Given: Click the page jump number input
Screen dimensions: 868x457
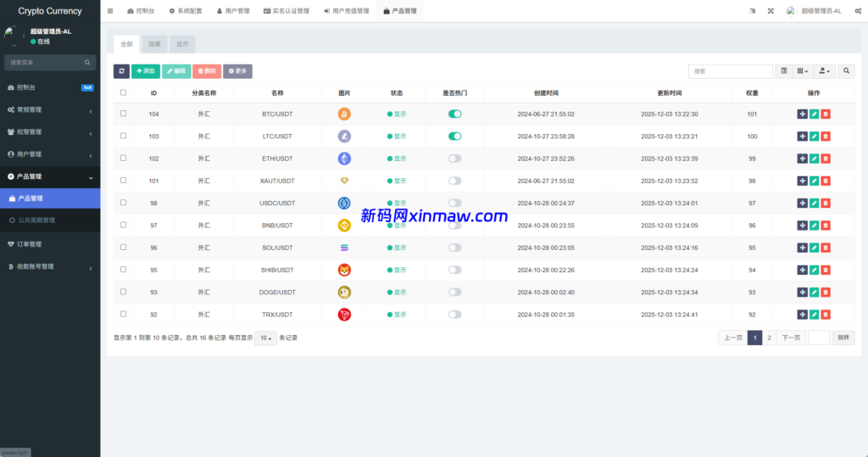Looking at the screenshot, I should coord(819,337).
